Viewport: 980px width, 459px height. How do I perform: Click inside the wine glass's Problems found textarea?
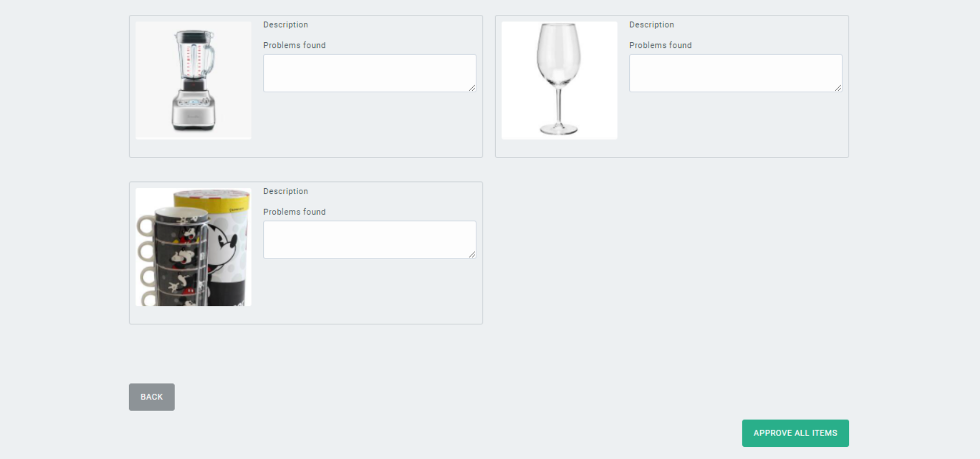[734, 72]
